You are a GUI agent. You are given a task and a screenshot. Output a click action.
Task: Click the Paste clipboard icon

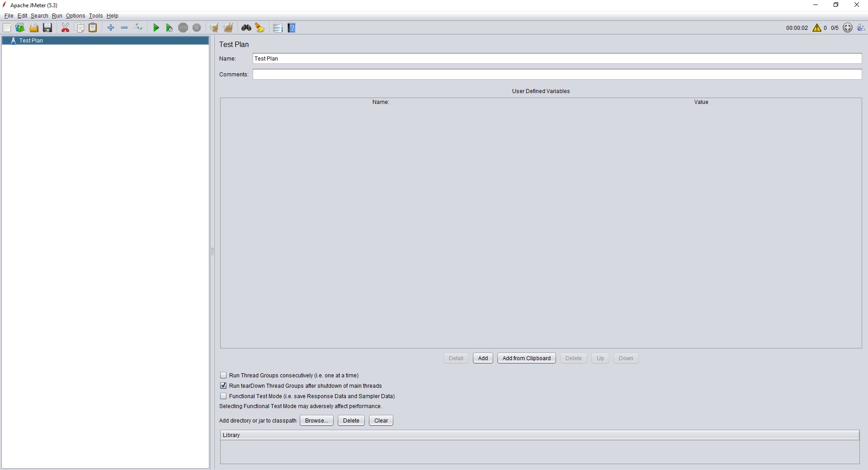coord(93,28)
